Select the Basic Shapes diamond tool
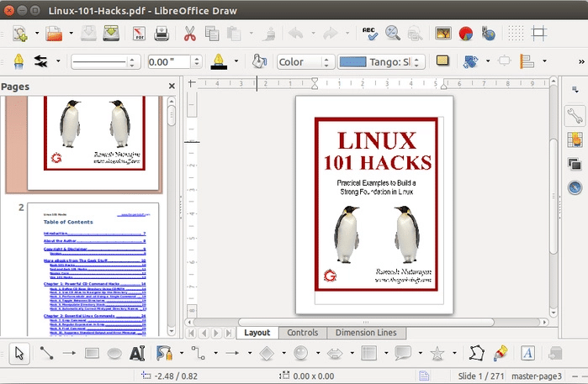The height and width of the screenshot is (384, 588). [x=267, y=353]
